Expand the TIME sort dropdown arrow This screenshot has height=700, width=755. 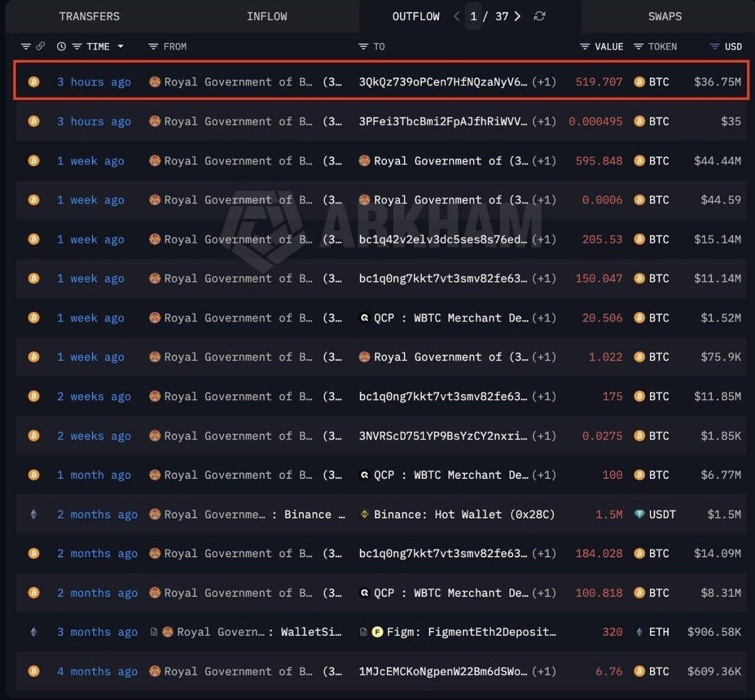point(120,47)
